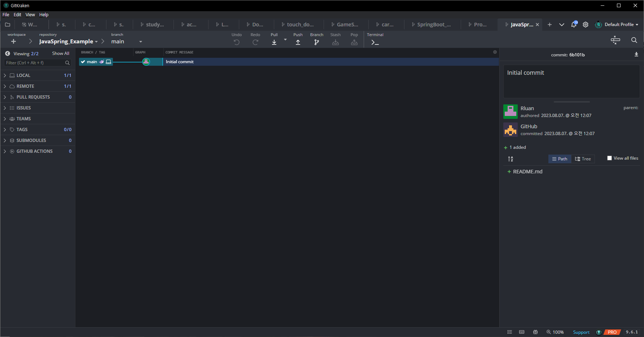Switch file list to Path view

560,159
